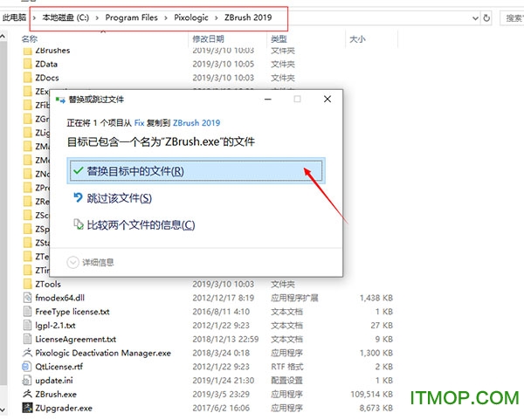Select fmodex64.dll file icon
Screen dimensions: 524x420
pos(27,298)
